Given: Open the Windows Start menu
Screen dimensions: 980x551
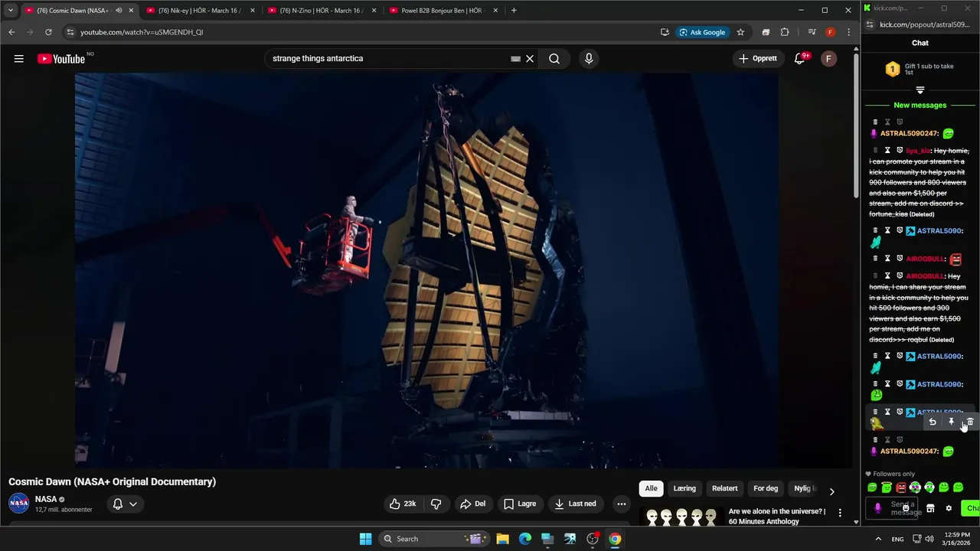Looking at the screenshot, I should click(365, 539).
